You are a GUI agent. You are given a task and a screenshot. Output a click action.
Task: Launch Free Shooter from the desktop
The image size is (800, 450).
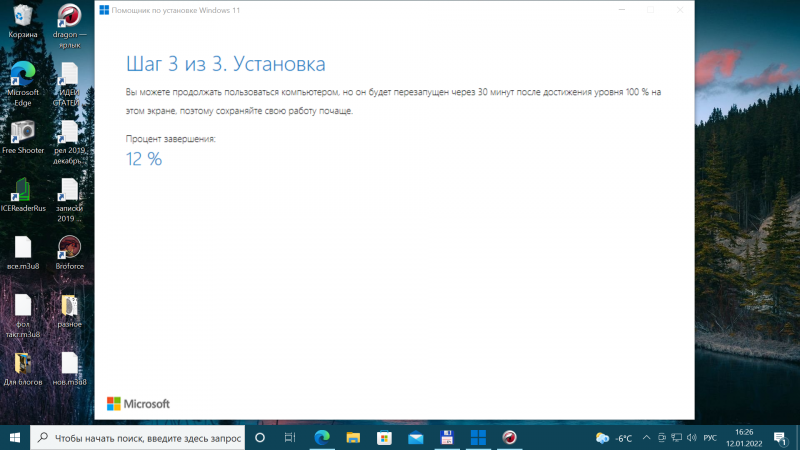(x=22, y=132)
